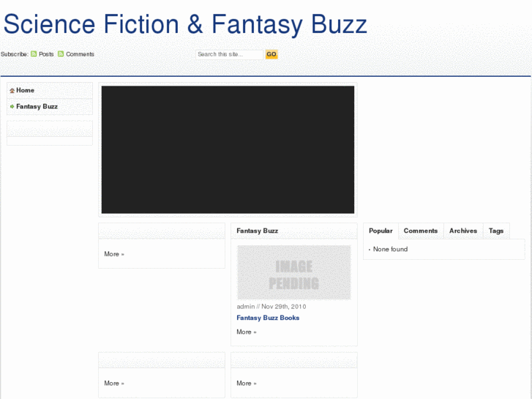Screen dimensions: 532x399
Task: Switch to the Comments tab
Action: 421,231
